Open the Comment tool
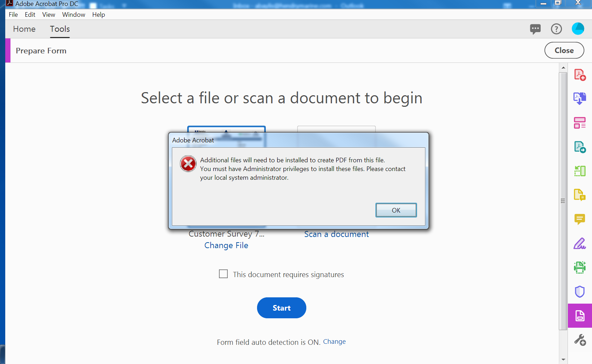Screen dimensions: 592x364 [x=579, y=219]
